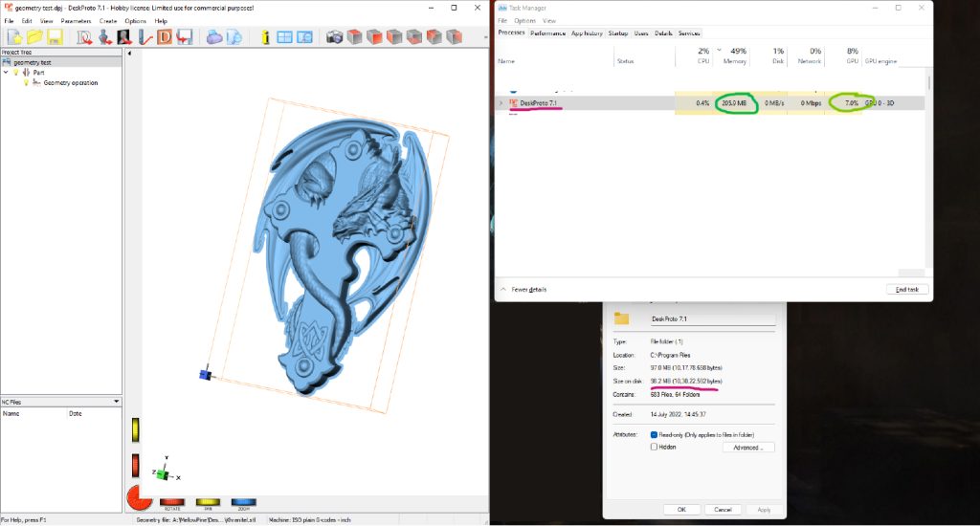980x526 pixels.
Task: Switch to Performance tab in Task Manager
Action: [x=547, y=33]
